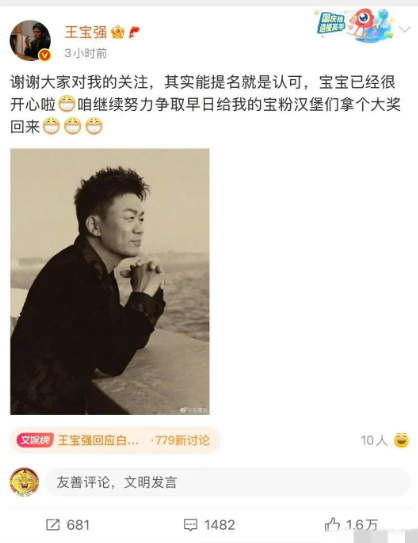
Task: Tap the laughing emoji reaction icon
Action: pyautogui.click(x=401, y=440)
